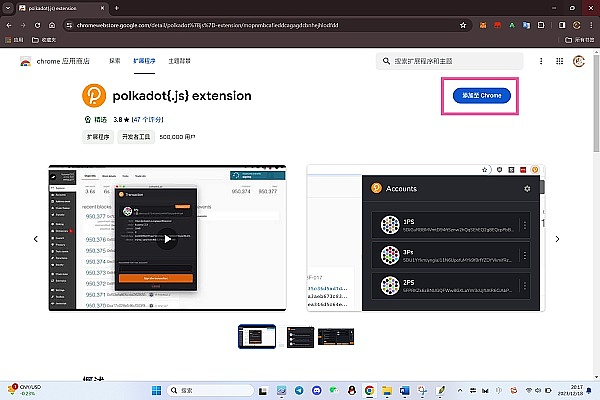The width and height of the screenshot is (600, 400).
Task: Click the 开发者工具 category tag
Action: click(x=136, y=137)
